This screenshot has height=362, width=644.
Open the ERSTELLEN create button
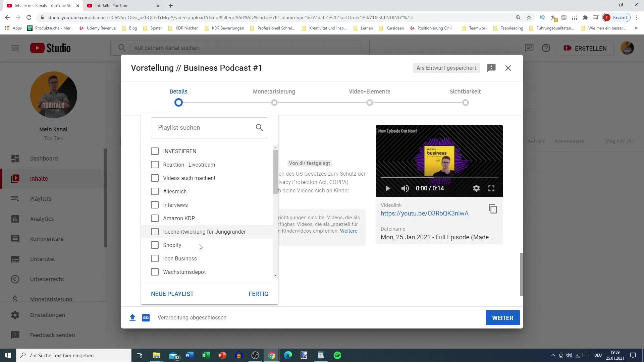(x=585, y=48)
